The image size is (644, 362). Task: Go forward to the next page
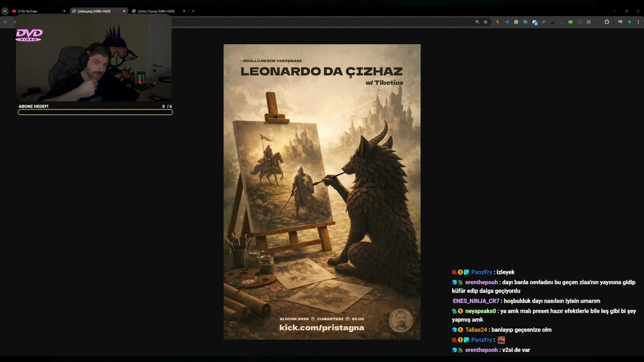(14, 22)
